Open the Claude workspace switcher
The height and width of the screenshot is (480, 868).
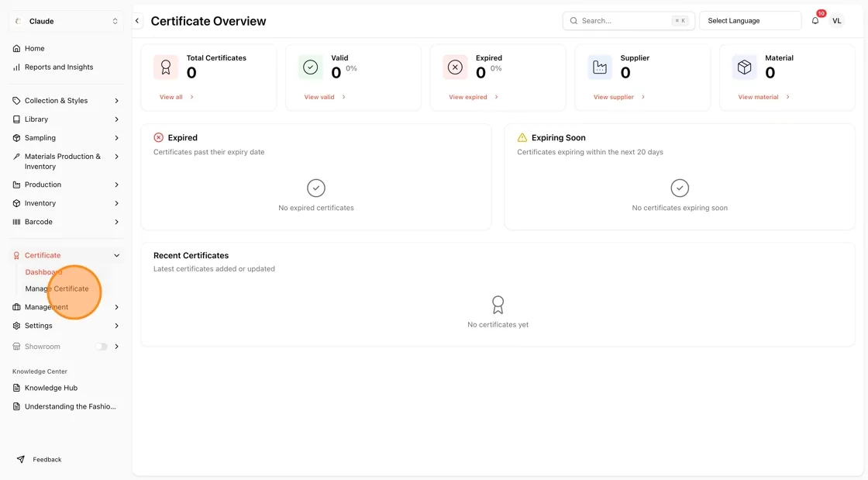(66, 21)
